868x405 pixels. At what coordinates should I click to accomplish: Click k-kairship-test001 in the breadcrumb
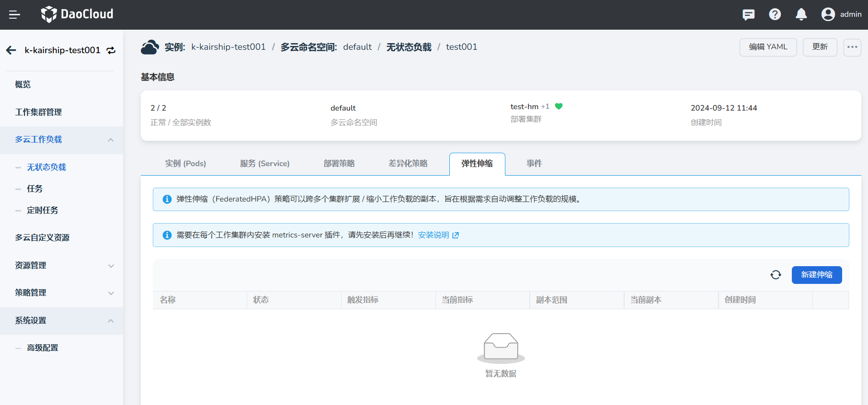[228, 47]
